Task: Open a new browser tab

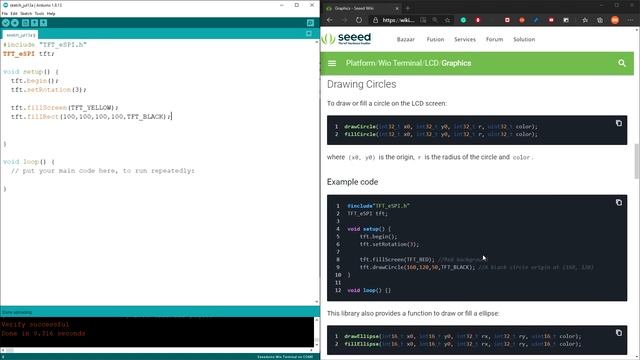Action: (x=408, y=8)
